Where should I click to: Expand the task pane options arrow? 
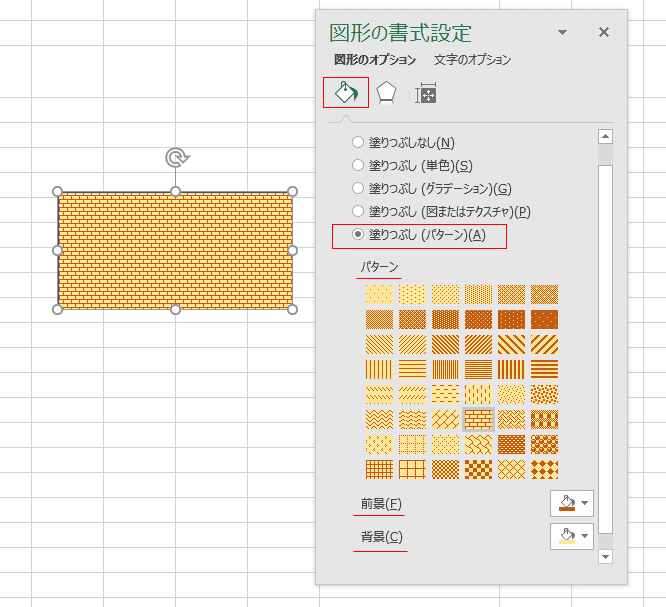click(562, 33)
